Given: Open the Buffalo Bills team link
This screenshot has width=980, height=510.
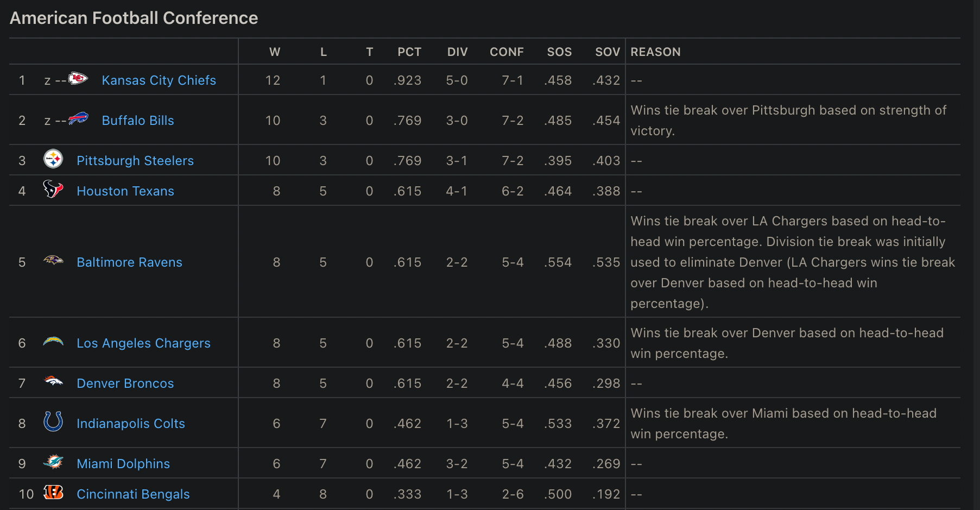Looking at the screenshot, I should click(x=138, y=121).
